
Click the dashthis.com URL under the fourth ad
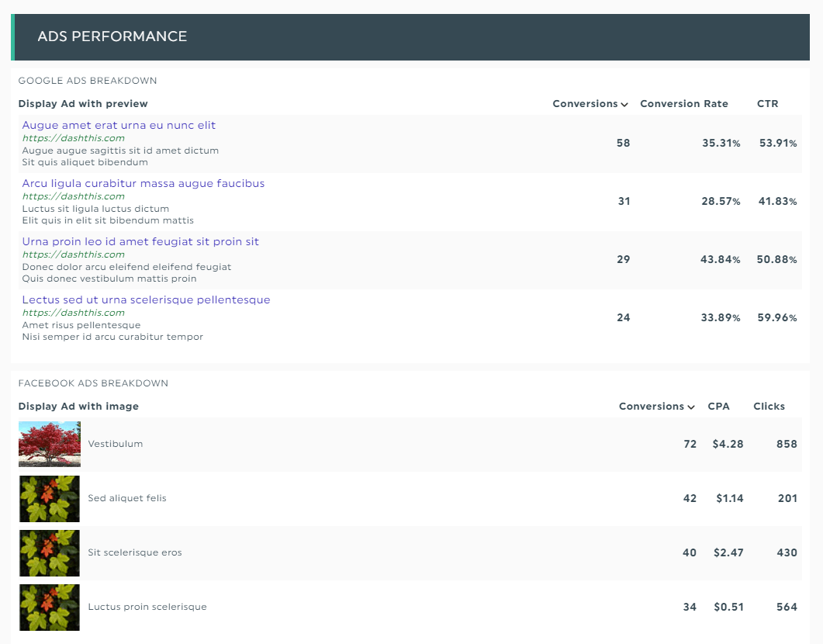(x=73, y=313)
